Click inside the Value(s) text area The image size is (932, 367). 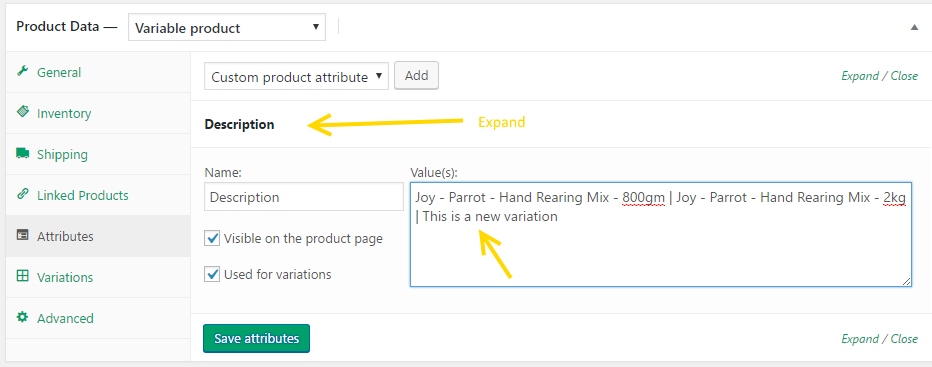[x=660, y=234]
